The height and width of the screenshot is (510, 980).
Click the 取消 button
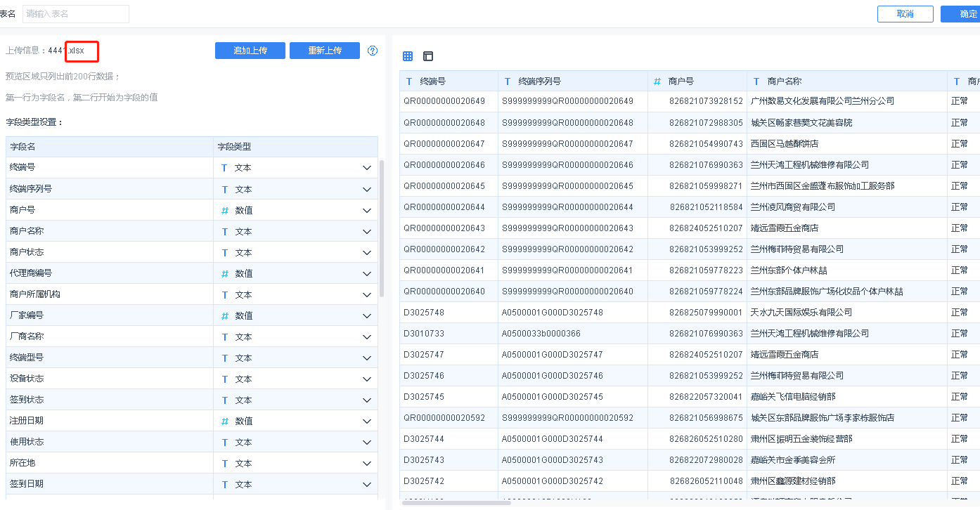pos(905,14)
